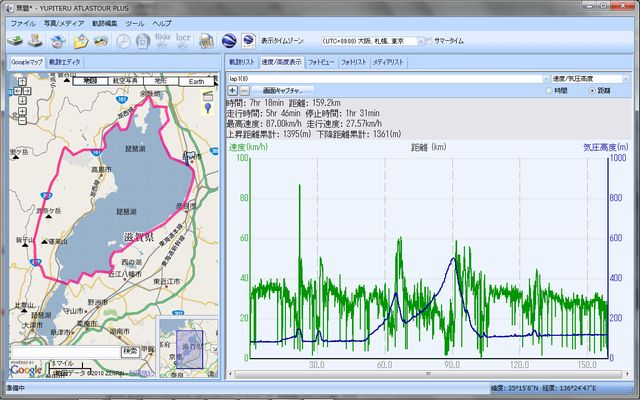640x400 pixels.
Task: Open the time zone dropdown
Action: (x=421, y=41)
